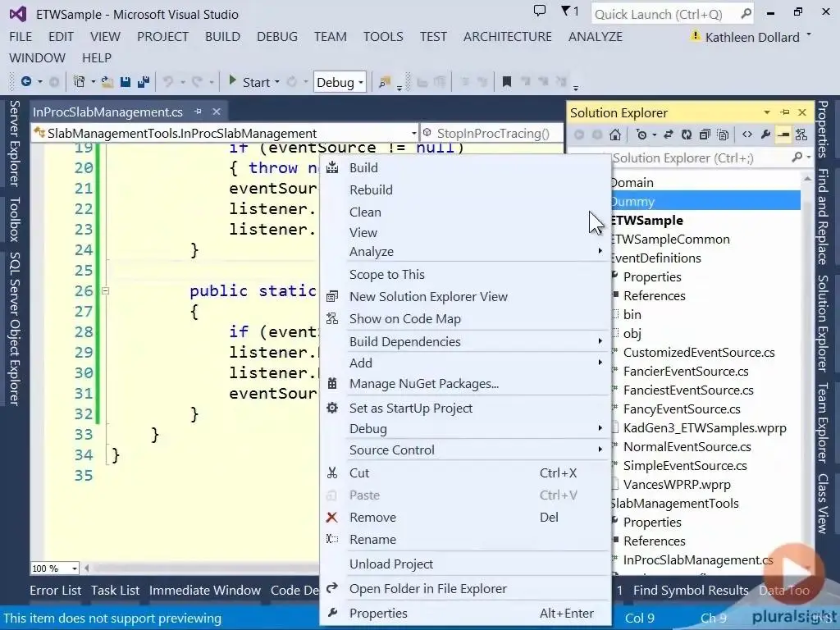The image size is (840, 630).
Task: Select FanciestEventSource.cs in Solution Explorer
Action: tap(688, 390)
